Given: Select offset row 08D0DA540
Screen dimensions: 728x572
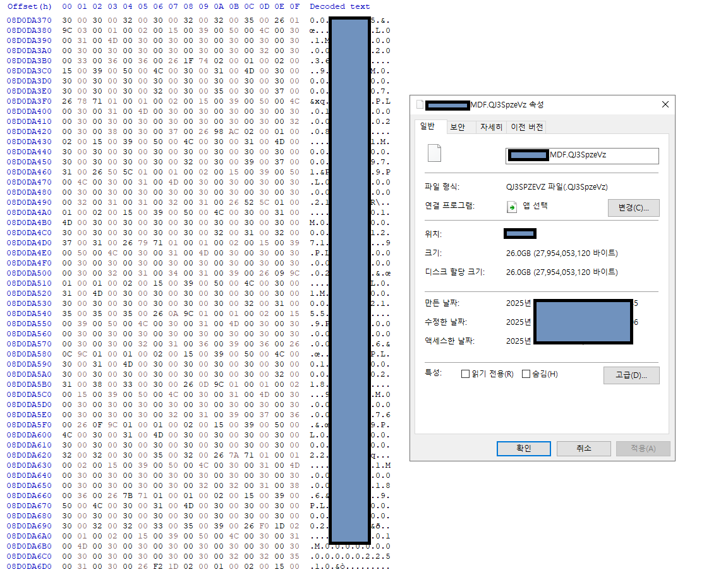Looking at the screenshot, I should 29,313.
